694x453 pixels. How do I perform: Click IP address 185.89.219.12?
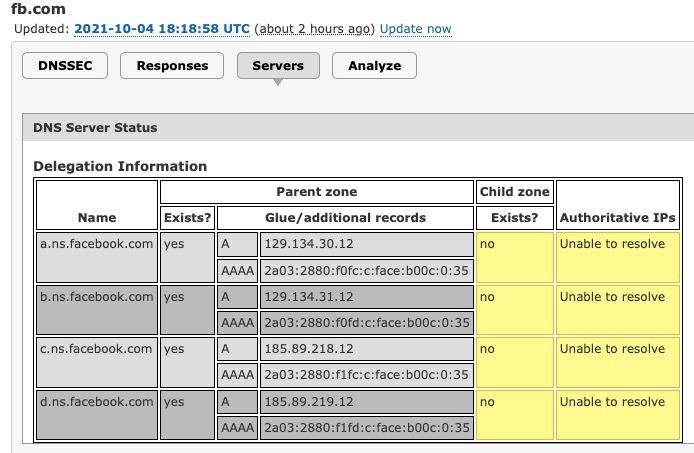[x=367, y=402]
